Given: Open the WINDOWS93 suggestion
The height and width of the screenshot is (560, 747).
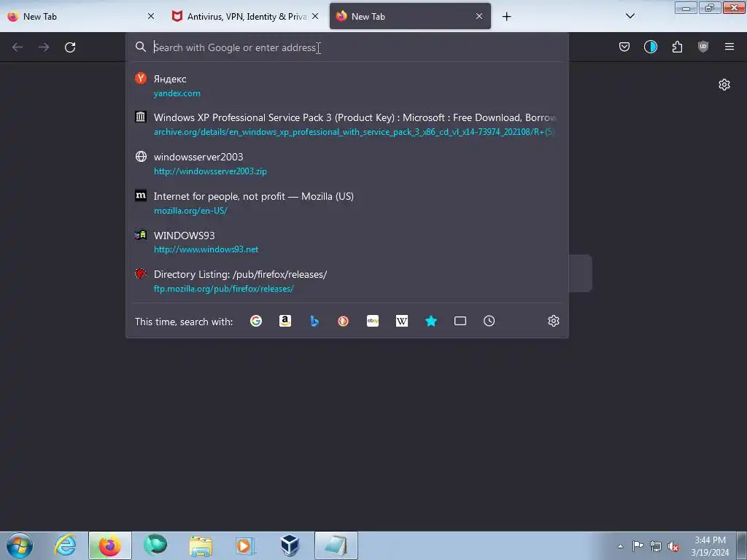Looking at the screenshot, I should click(347, 242).
